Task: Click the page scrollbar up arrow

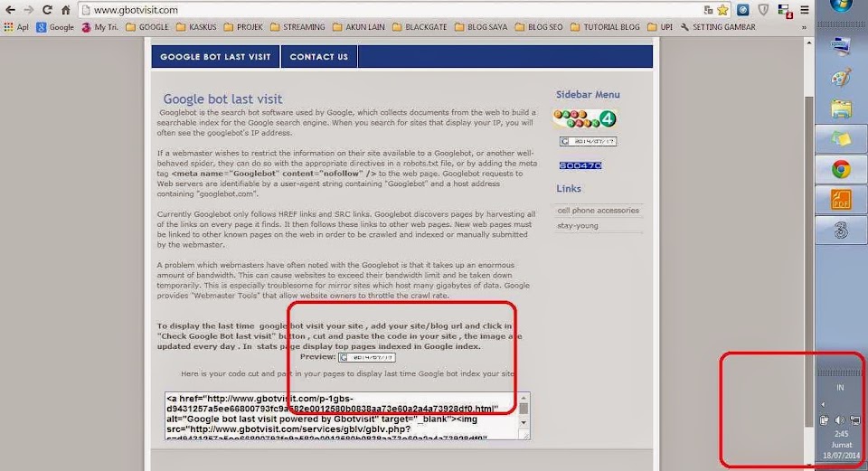Action: click(x=808, y=42)
